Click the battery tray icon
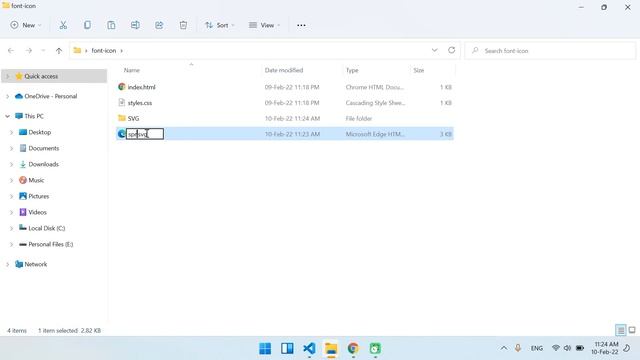Viewport: 640px width, 360px height. pos(580,348)
